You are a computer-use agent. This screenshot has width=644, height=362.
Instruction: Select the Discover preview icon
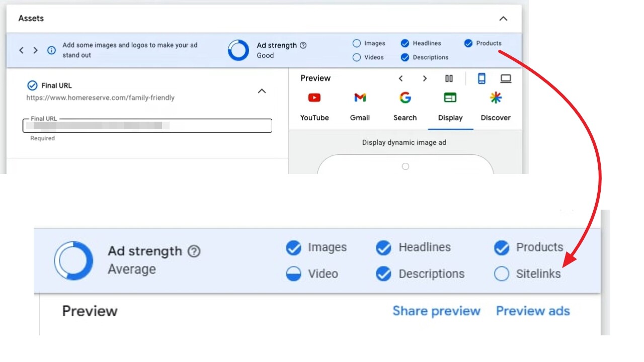[x=495, y=98]
